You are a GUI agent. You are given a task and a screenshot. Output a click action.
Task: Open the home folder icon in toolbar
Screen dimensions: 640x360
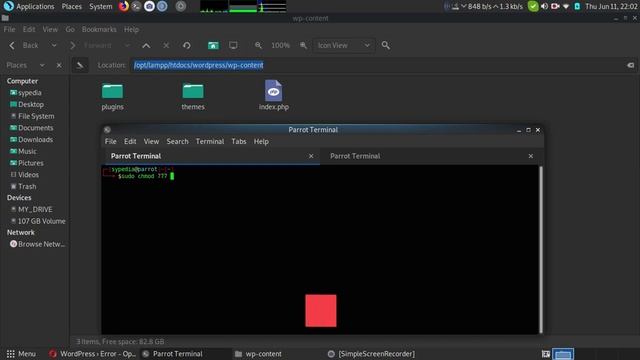[213, 45]
